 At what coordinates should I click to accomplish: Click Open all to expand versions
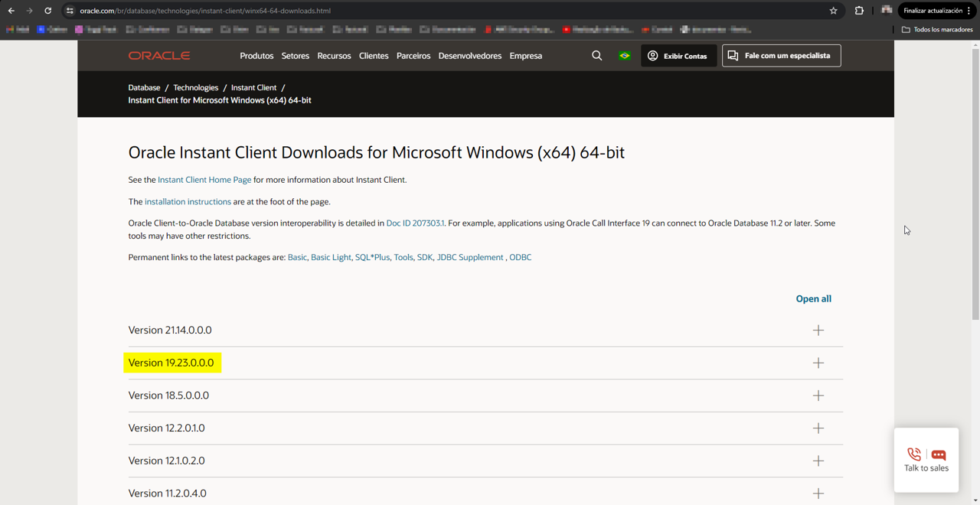813,299
